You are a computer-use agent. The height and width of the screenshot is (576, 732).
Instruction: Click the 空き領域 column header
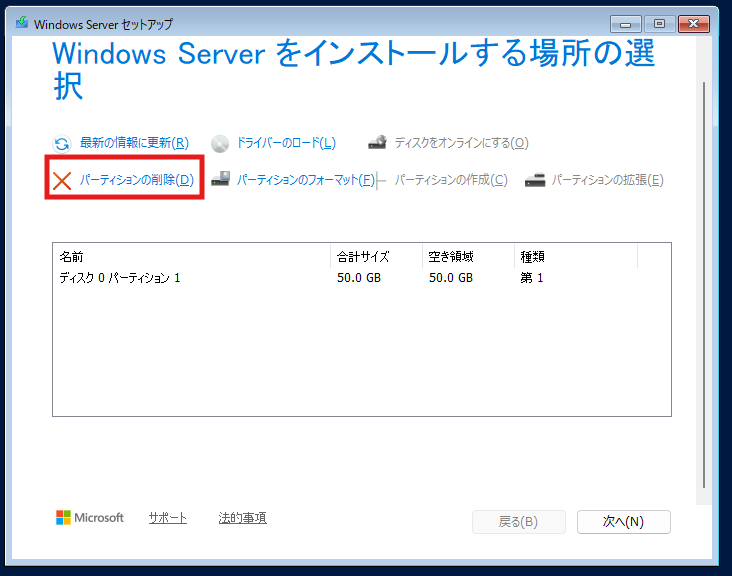(x=468, y=256)
